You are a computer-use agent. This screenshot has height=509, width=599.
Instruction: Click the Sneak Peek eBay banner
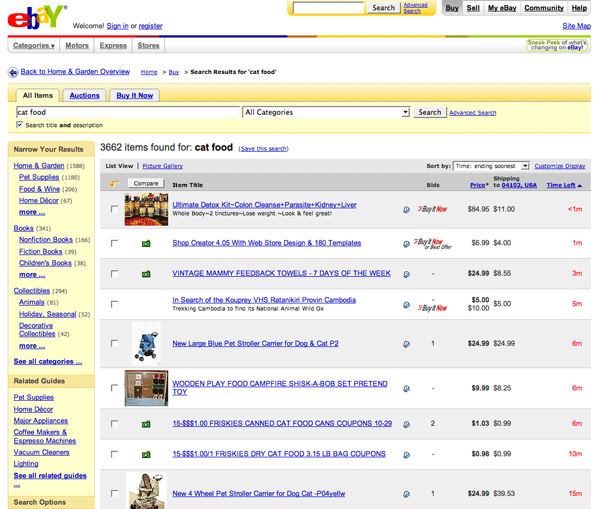point(557,45)
